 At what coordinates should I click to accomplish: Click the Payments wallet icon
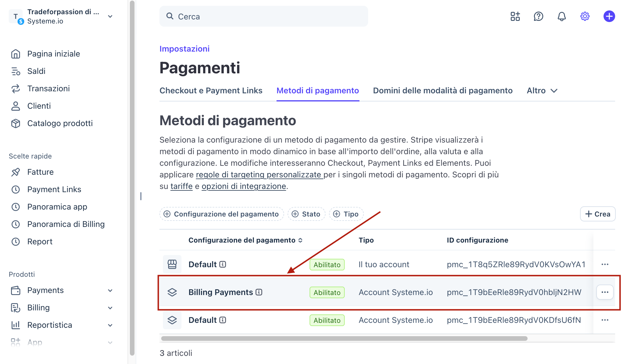16,290
